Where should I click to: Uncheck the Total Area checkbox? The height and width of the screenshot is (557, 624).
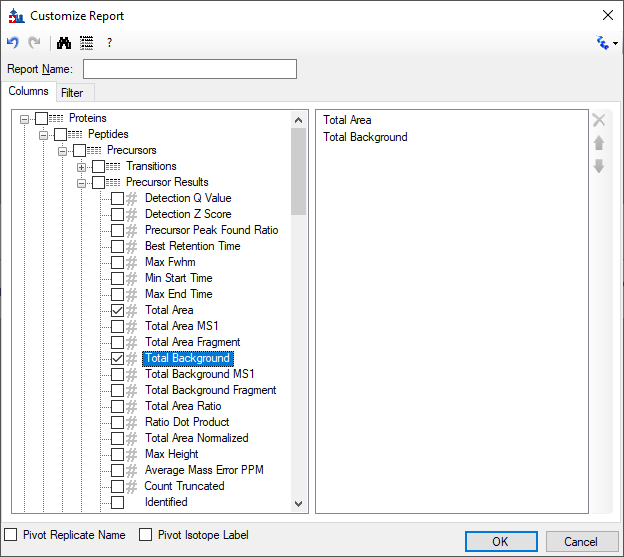118,310
